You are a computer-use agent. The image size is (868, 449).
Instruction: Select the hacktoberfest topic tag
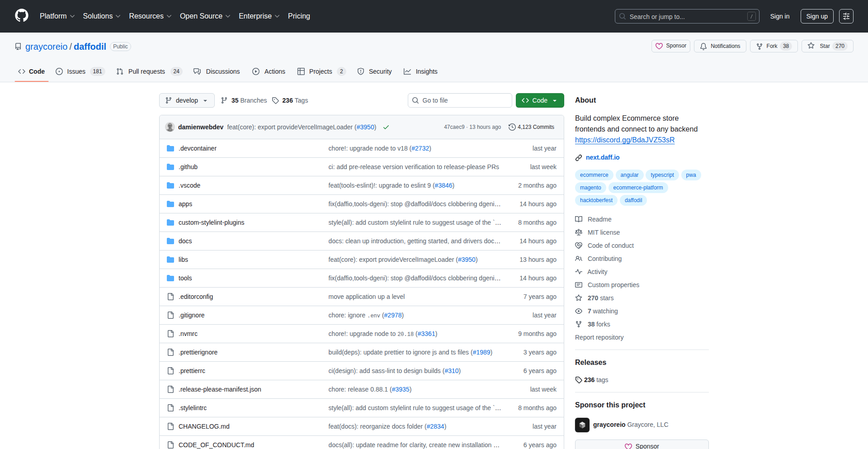596,200
